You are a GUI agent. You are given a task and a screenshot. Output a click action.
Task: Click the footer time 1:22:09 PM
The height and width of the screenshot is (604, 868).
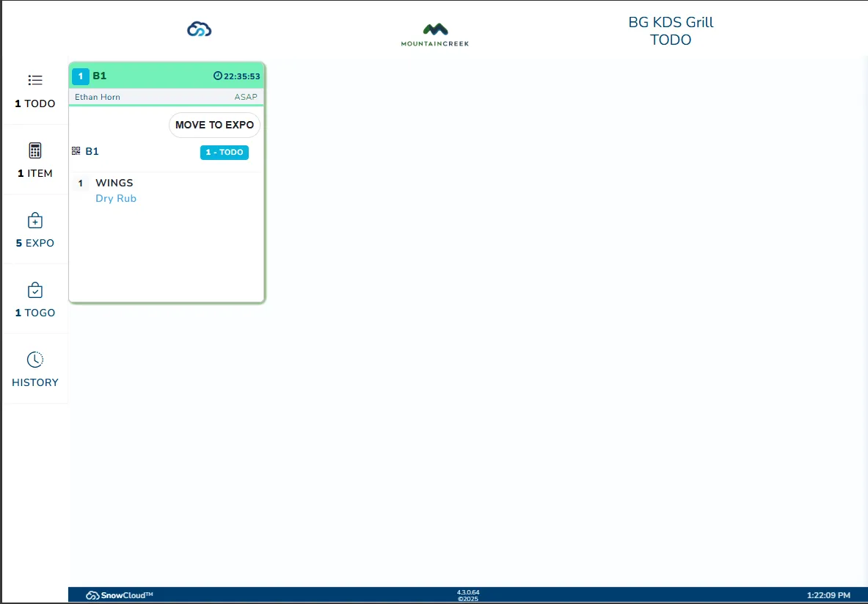[828, 595]
